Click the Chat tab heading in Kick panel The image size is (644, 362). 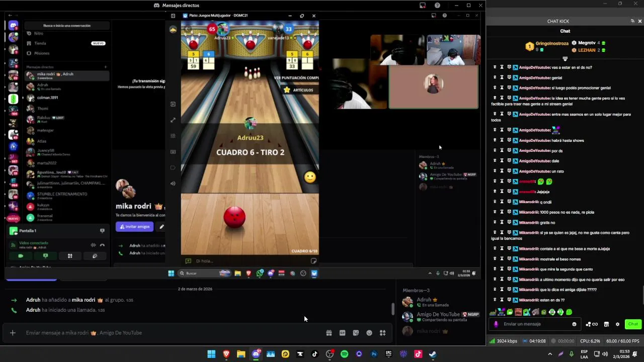click(565, 31)
